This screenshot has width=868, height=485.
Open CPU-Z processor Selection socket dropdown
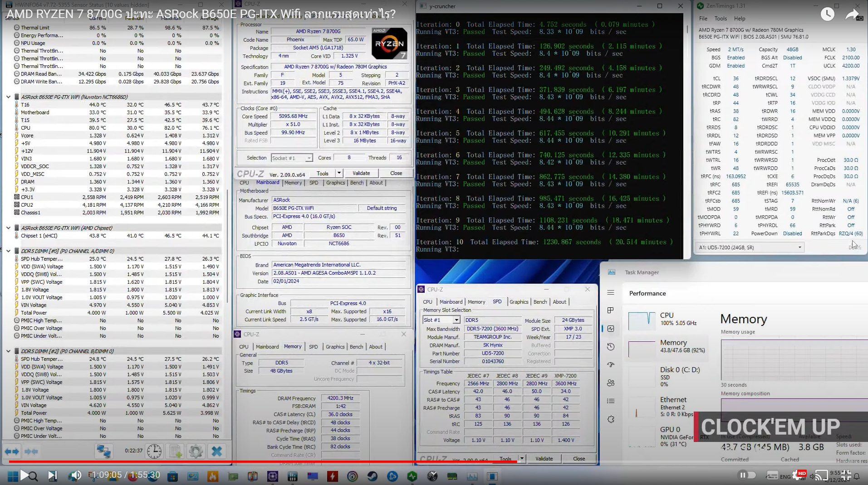coord(292,158)
